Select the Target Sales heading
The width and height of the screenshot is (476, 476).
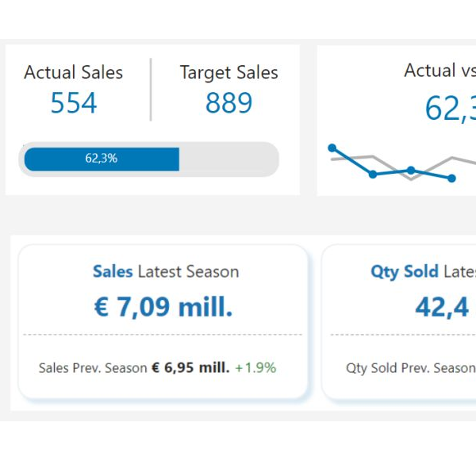[229, 73]
